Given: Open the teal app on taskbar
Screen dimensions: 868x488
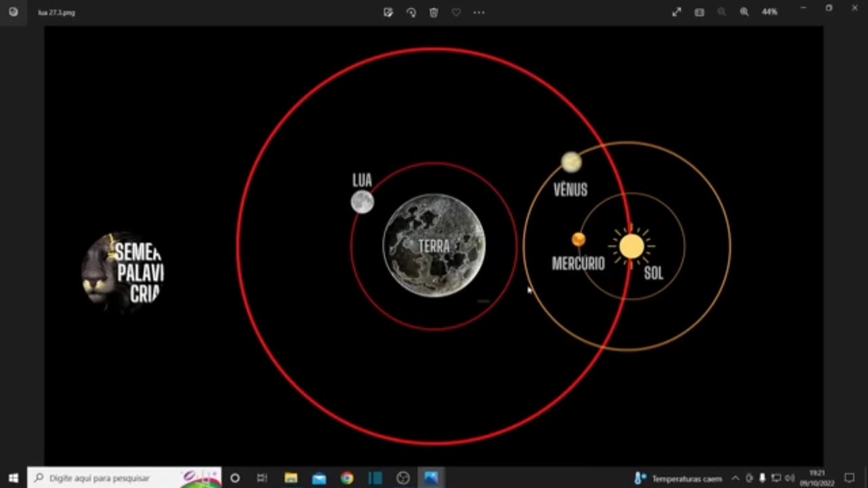Looking at the screenshot, I should pyautogui.click(x=375, y=478).
